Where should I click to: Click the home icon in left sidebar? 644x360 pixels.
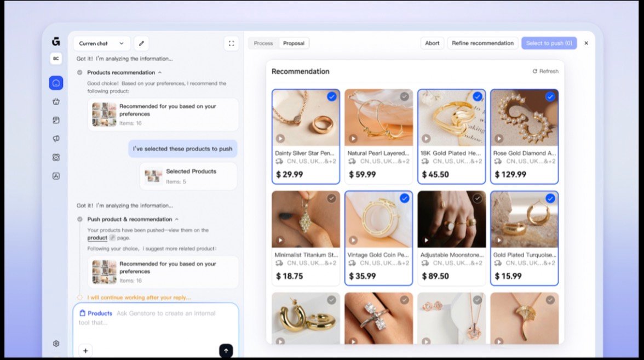56,83
